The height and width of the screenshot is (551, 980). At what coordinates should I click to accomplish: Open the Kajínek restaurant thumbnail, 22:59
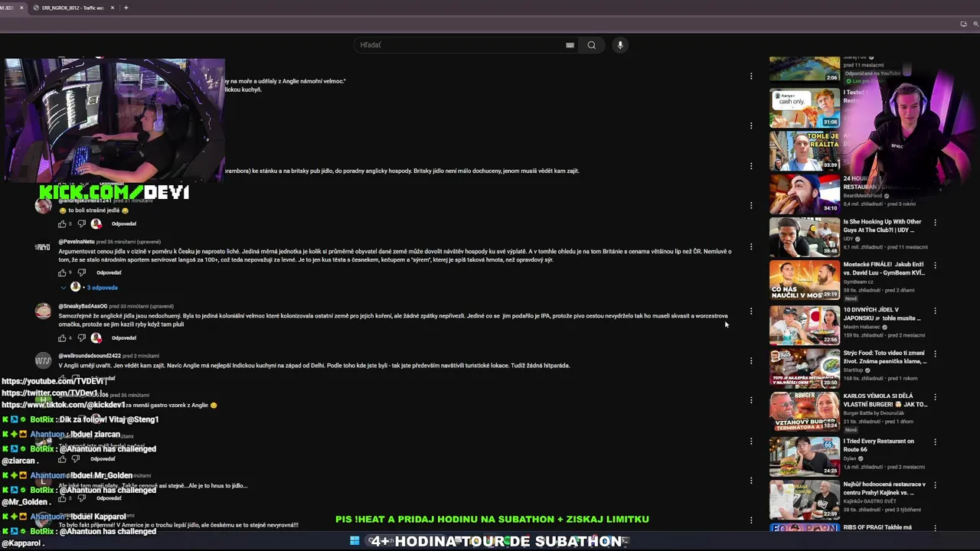tap(805, 499)
